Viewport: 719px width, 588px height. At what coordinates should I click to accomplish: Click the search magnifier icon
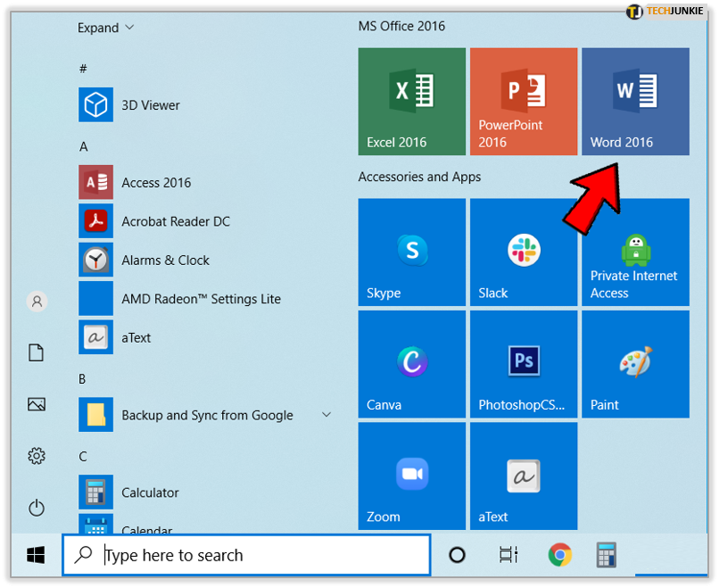[84, 554]
